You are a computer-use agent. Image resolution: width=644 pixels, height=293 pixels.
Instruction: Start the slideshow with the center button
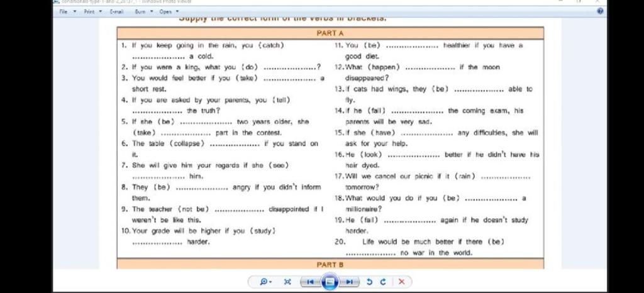(330, 282)
